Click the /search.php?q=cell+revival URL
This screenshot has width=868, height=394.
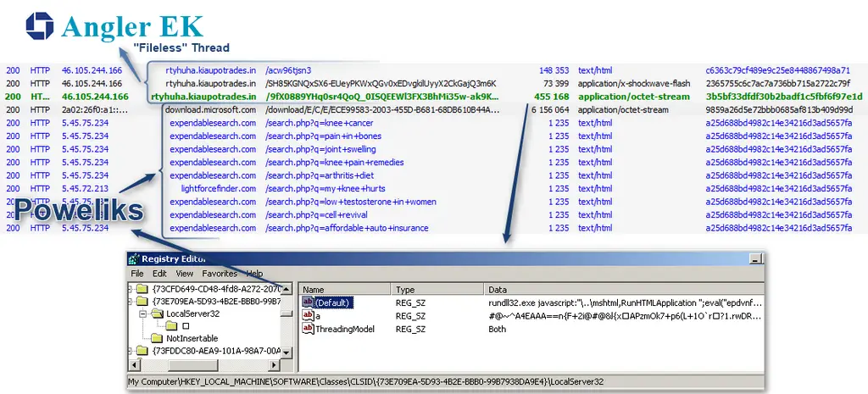[316, 214]
